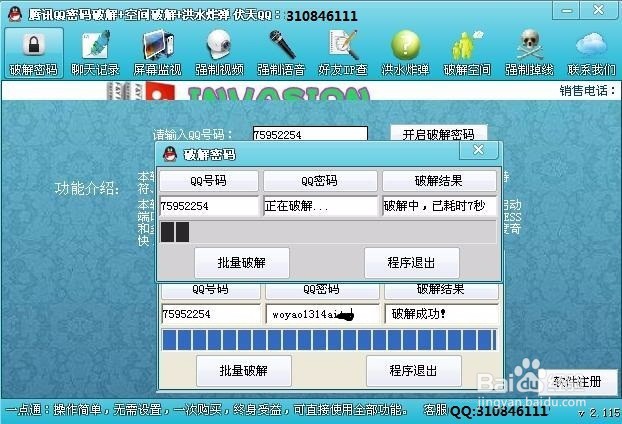Click the 破解中,已耗时7秒 result field
Screen dimensions: 622x424
(440, 206)
